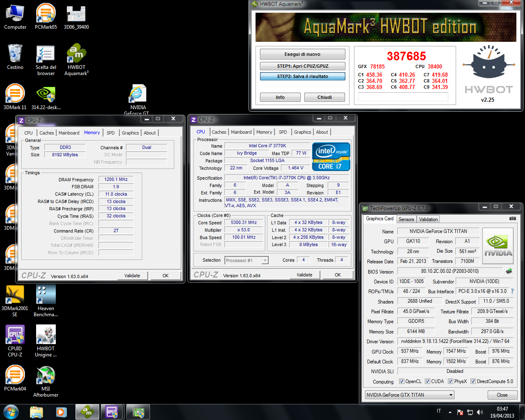Switch to CPU-Z taskbar item

(x=112, y=412)
